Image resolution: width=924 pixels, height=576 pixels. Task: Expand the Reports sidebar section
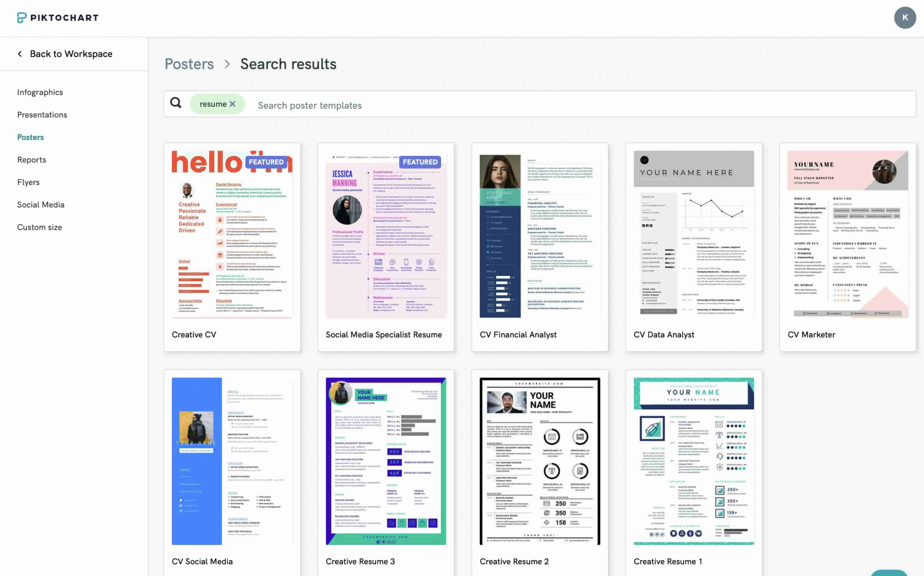tap(31, 160)
